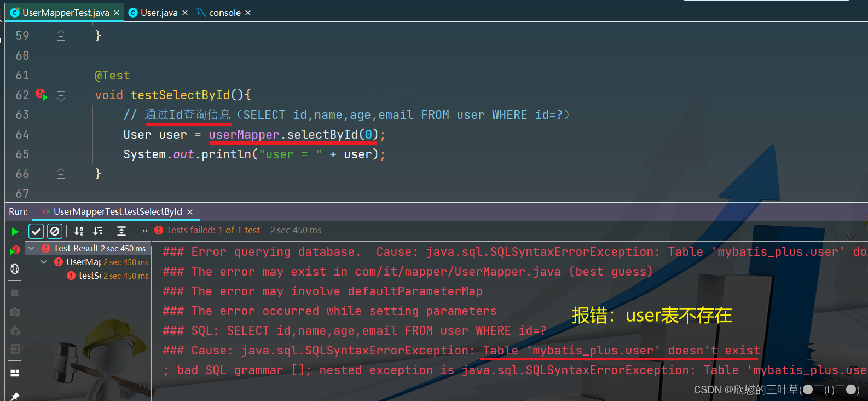Toggle show passed tests checkmark
The image size is (868, 401).
point(36,231)
